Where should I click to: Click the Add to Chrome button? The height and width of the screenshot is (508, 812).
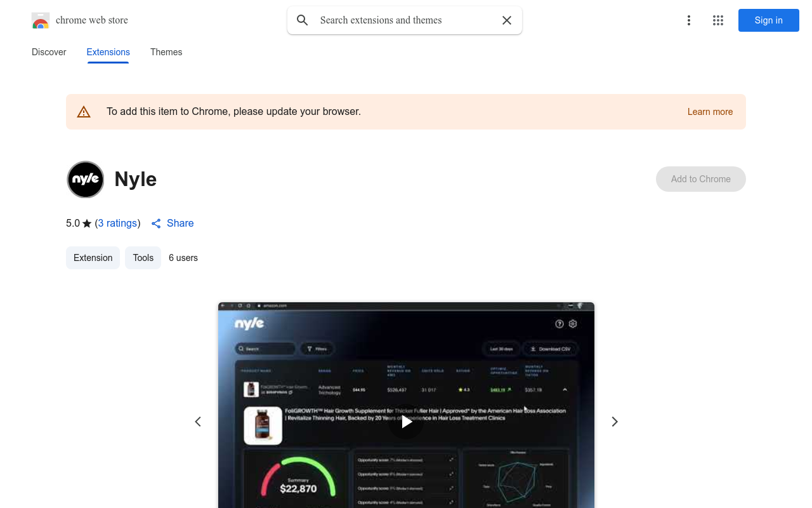pos(701,179)
